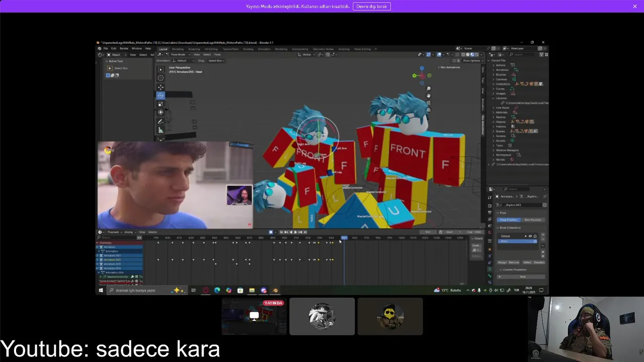The image size is (644, 362).
Task: Select the Annotate tool
Action: click(x=160, y=121)
